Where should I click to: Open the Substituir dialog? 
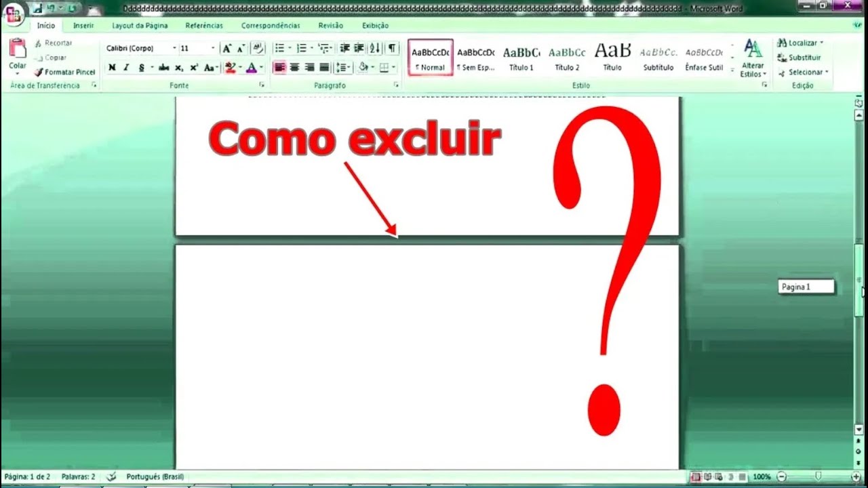[x=800, y=57]
